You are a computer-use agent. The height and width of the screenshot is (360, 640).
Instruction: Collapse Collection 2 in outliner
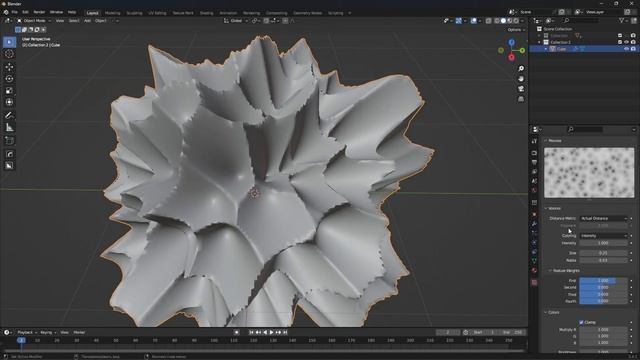[x=539, y=42]
